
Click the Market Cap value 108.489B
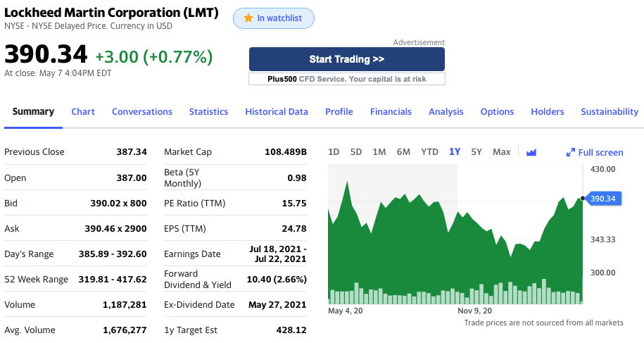coord(286,151)
